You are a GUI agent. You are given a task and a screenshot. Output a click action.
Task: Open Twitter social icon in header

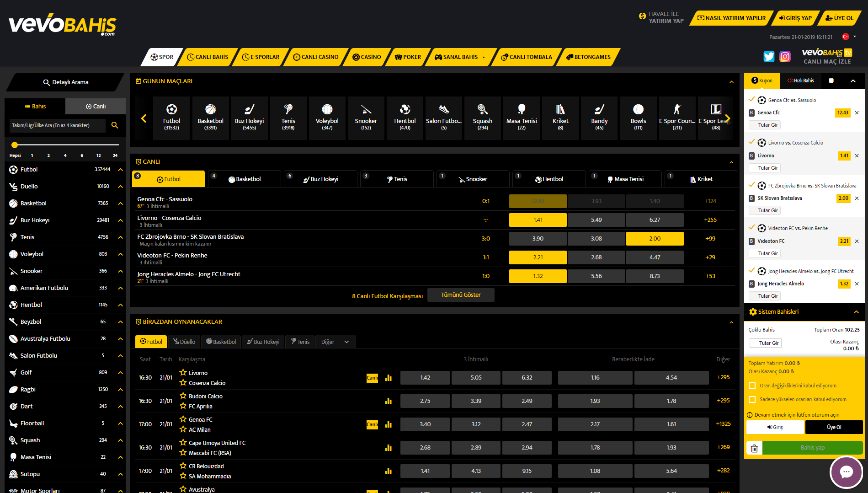(x=769, y=56)
